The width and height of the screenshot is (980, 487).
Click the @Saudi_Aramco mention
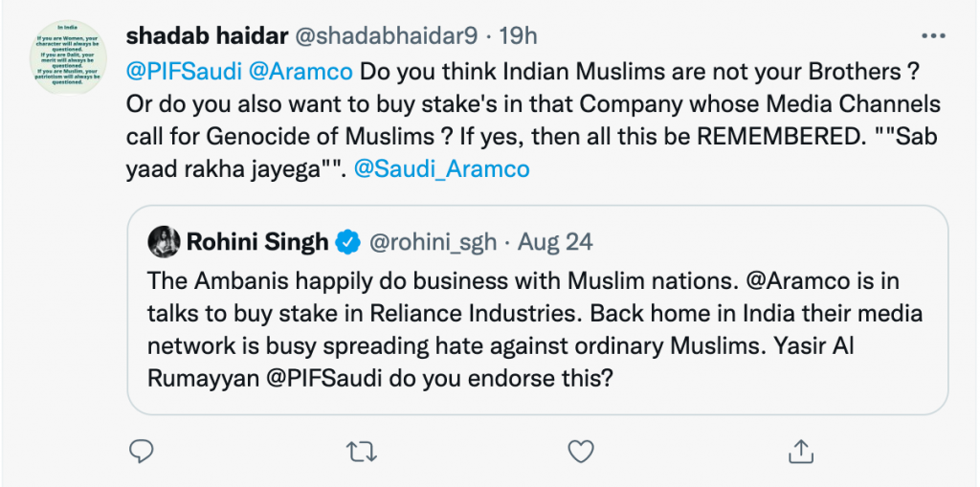(441, 169)
